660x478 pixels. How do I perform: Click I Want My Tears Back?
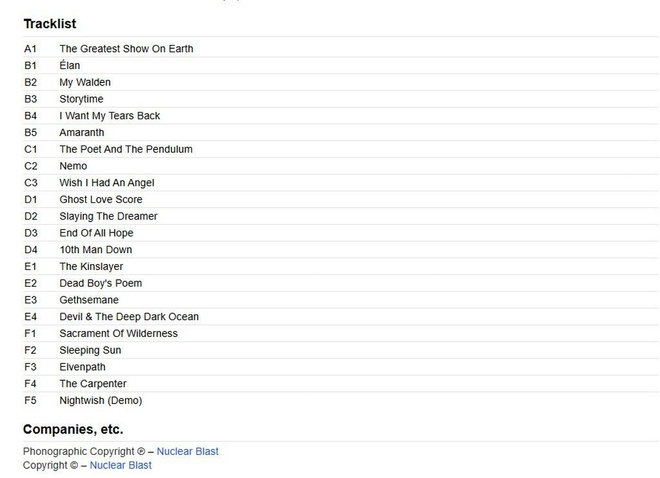(109, 116)
